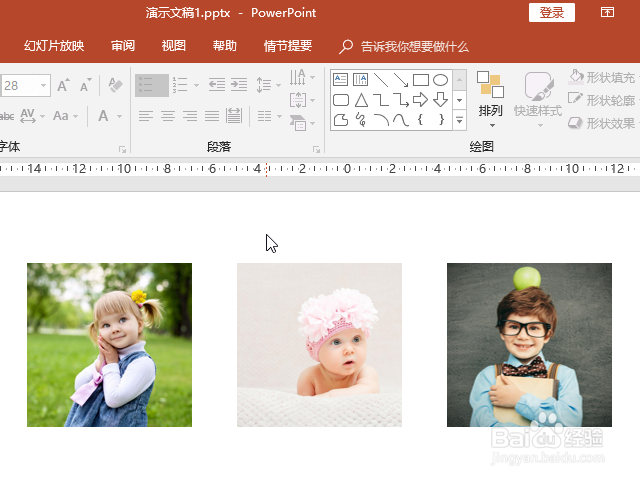
Task: Increase the list indent level
Action: coord(239,85)
